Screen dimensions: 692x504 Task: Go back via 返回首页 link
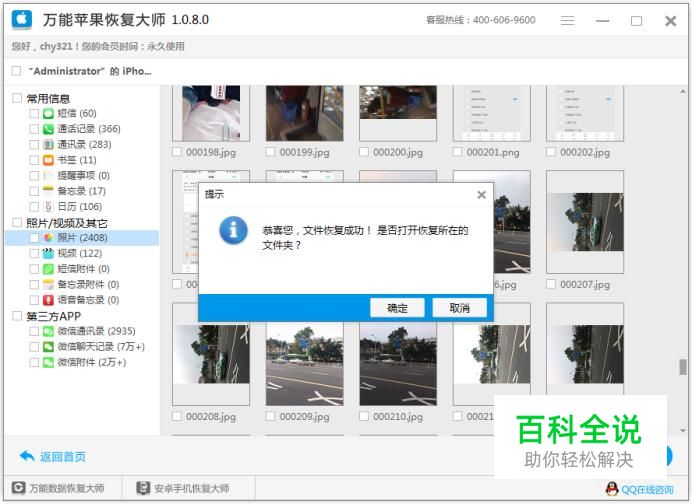tap(63, 456)
